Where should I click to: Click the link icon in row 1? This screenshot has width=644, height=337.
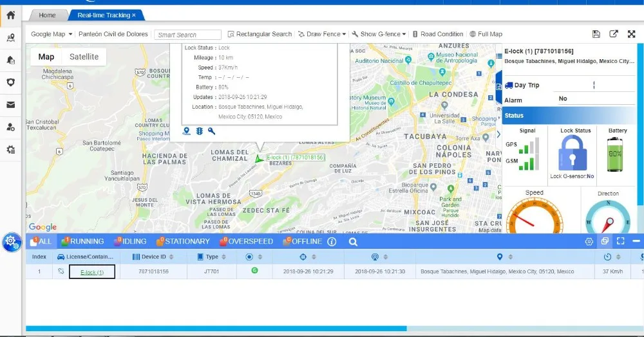[x=61, y=271]
